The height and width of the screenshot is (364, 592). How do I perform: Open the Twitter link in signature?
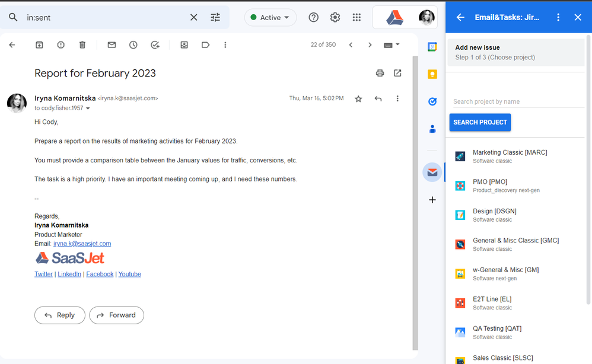[x=43, y=274]
